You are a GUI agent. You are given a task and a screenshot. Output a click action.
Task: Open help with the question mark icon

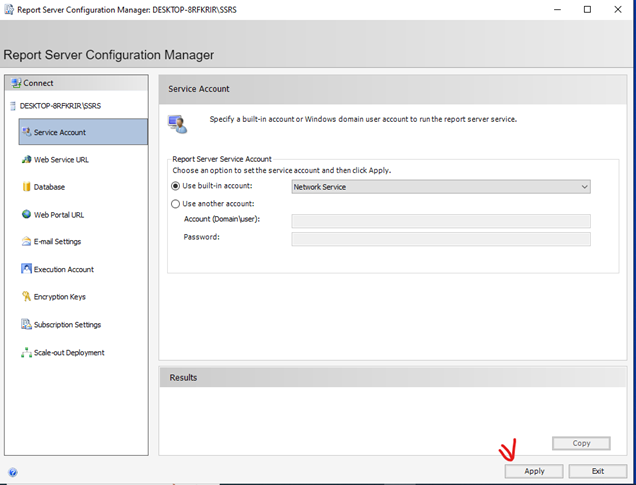pyautogui.click(x=13, y=472)
